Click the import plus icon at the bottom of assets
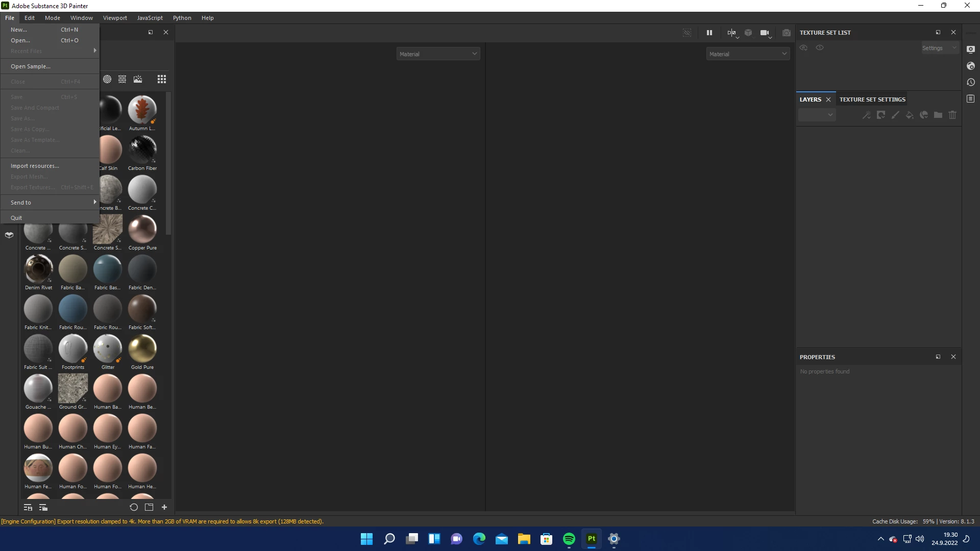The image size is (980, 551). pyautogui.click(x=164, y=507)
